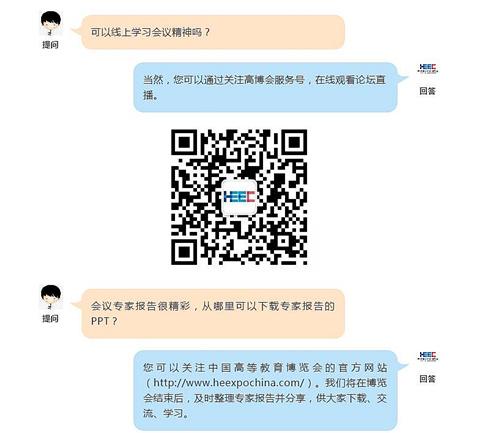
Task: Click the HEEC logo at the QR code center
Action: coord(239,197)
